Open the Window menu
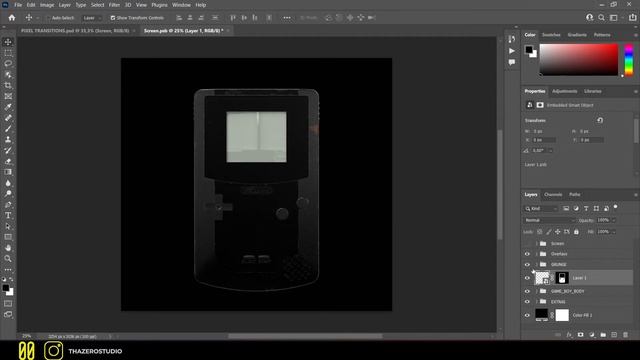 click(x=181, y=5)
